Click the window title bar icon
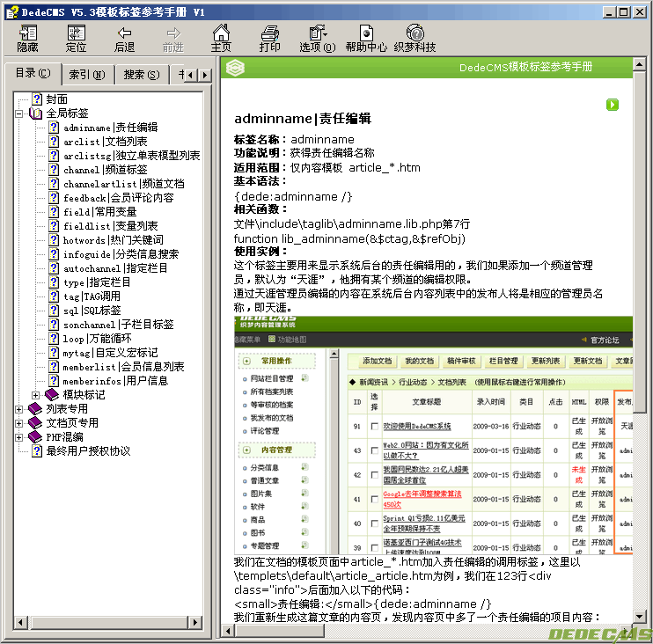 pyautogui.click(x=12, y=12)
